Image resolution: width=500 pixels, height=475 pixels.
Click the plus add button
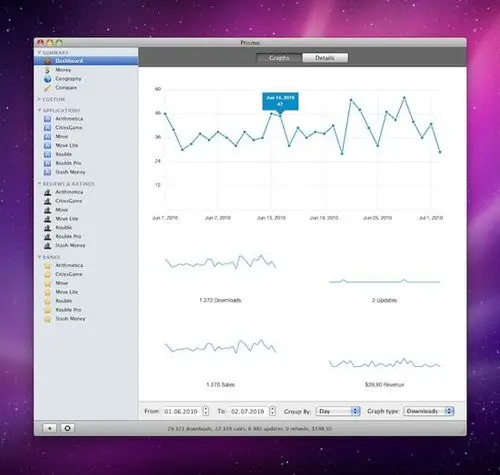[50, 428]
